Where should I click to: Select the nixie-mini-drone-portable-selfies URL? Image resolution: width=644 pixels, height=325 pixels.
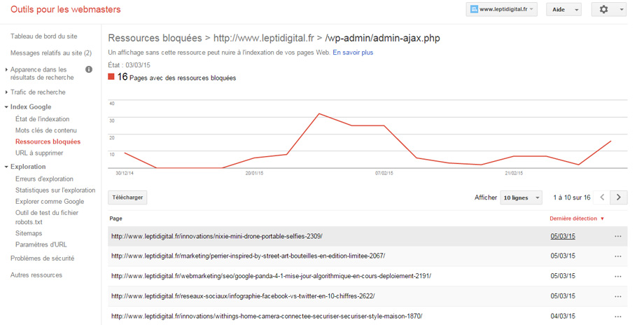217,236
